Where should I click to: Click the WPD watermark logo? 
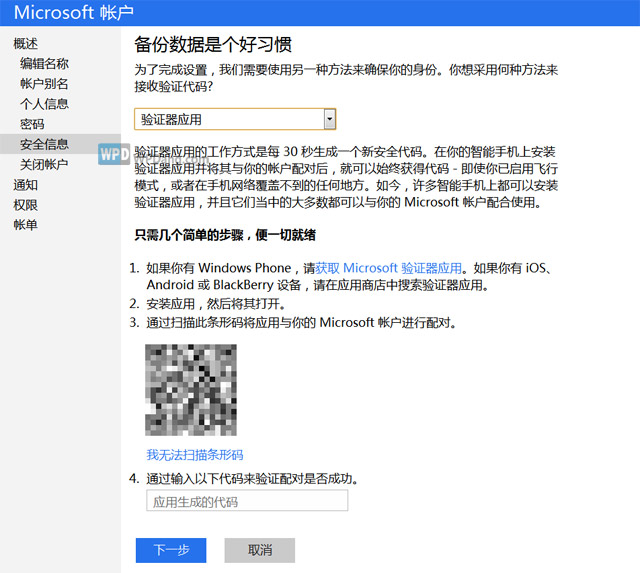click(x=112, y=154)
